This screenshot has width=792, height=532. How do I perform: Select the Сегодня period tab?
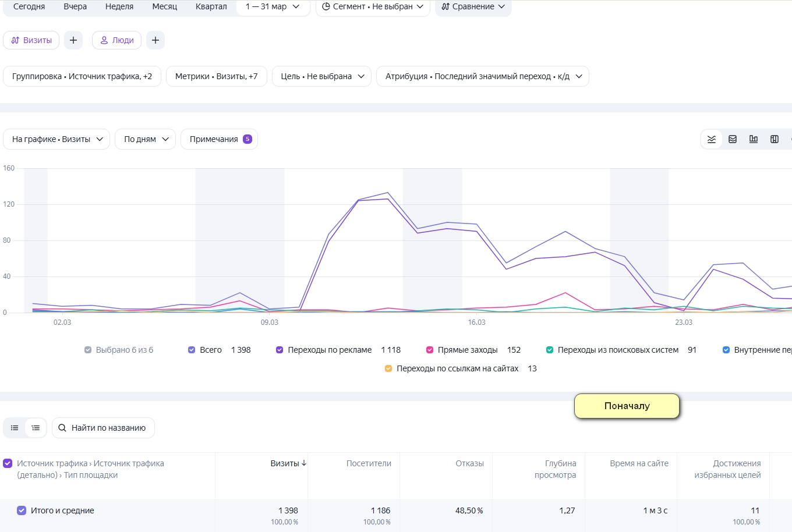29,6
